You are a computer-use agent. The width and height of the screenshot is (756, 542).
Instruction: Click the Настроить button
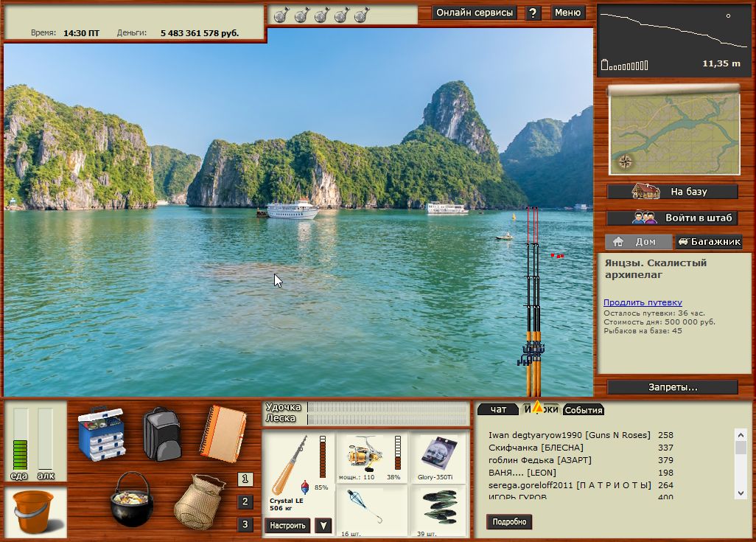point(288,526)
